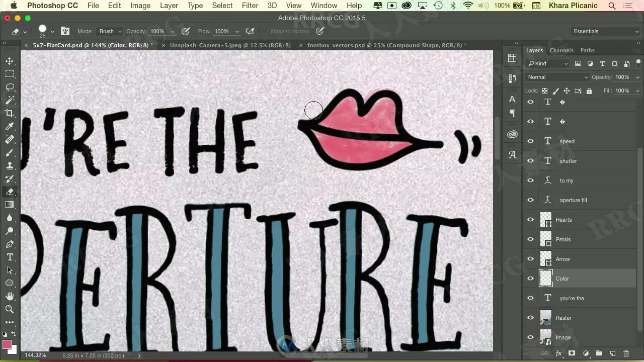This screenshot has height=362, width=644.
Task: Select the Clone Stamp tool
Action: tap(10, 165)
